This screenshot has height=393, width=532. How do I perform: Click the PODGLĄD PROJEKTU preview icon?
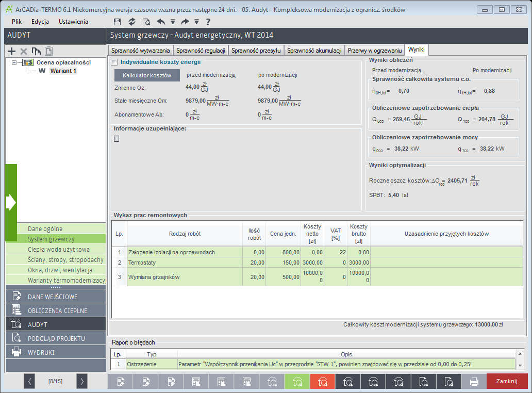[x=16, y=338]
